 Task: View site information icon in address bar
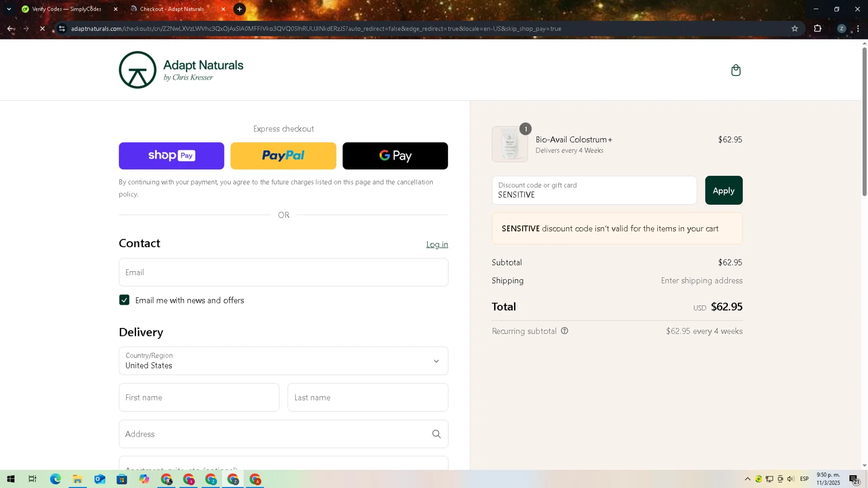[x=62, y=28]
